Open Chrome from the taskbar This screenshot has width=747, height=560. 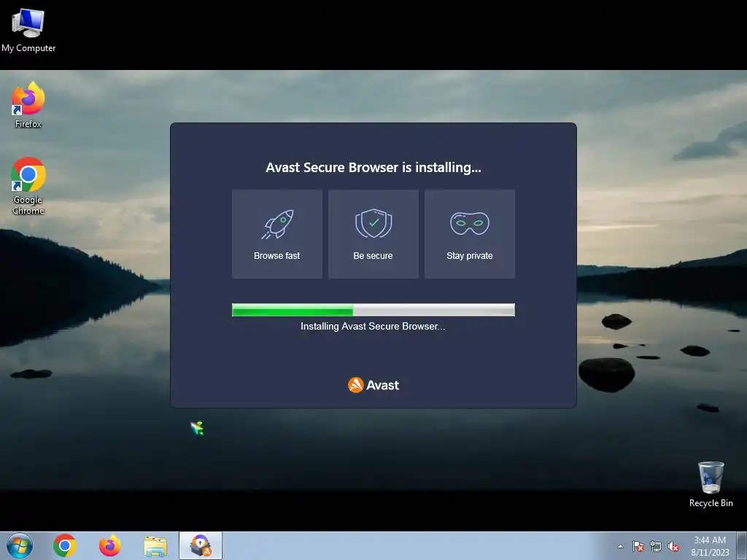tap(65, 545)
